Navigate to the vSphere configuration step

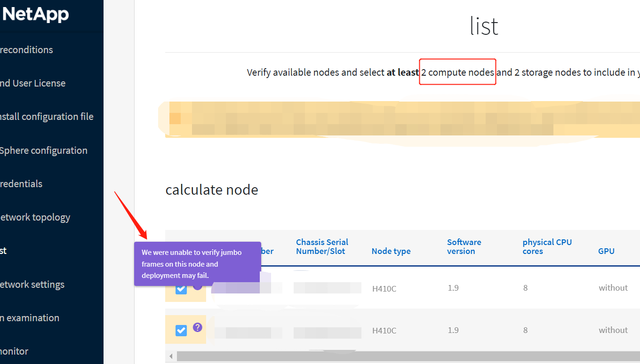point(43,150)
